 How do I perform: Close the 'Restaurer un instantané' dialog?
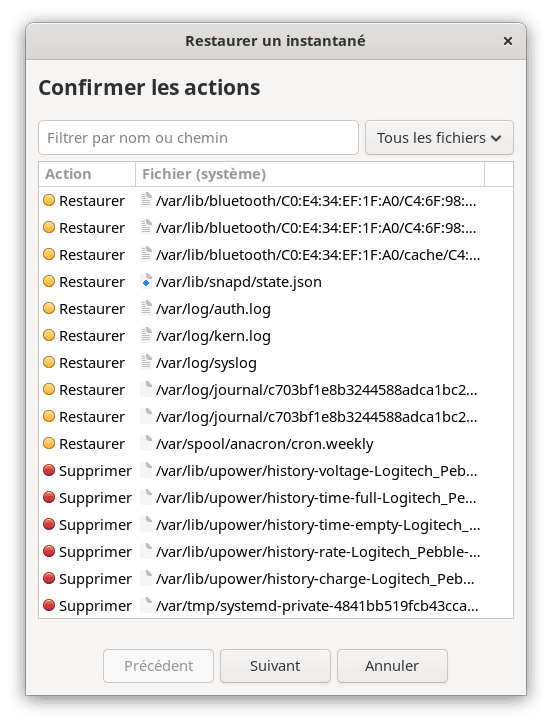tap(508, 41)
